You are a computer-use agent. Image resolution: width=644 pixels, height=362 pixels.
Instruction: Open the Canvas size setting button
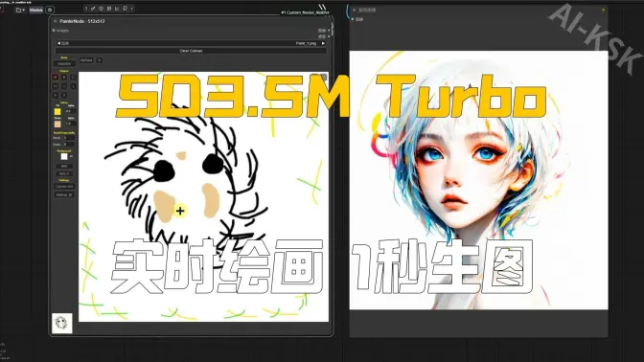pos(64,187)
